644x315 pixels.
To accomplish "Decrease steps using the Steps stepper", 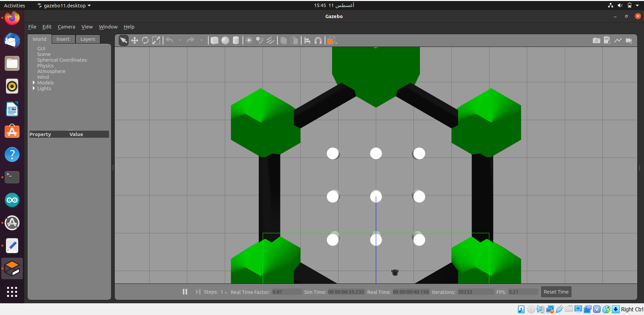I will pos(225,293).
